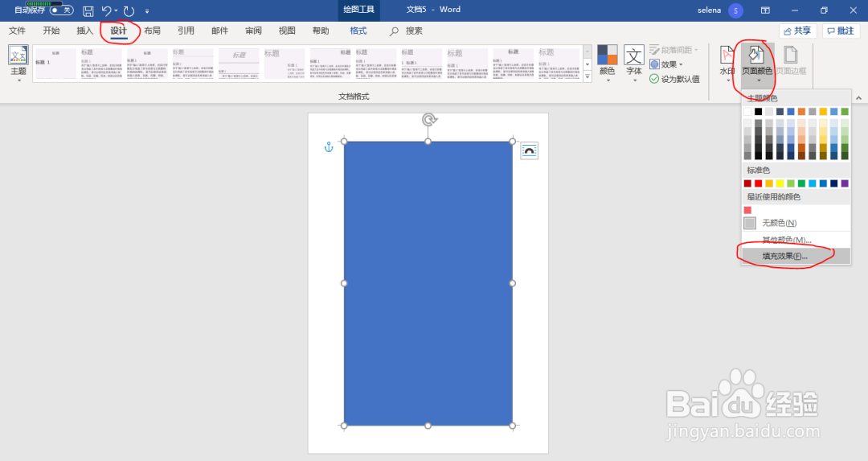Expand the document styles gallery more arrow
Image resolution: width=868 pixels, height=461 pixels.
click(x=588, y=77)
